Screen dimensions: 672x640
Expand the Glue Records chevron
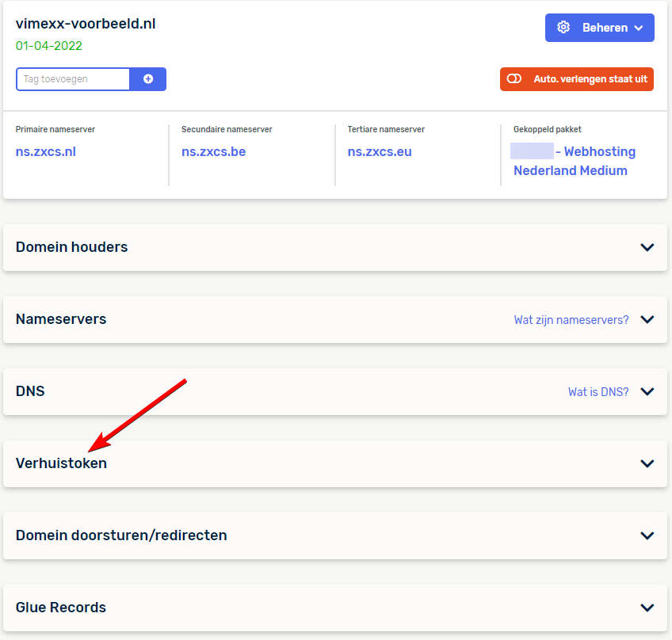coord(647,608)
